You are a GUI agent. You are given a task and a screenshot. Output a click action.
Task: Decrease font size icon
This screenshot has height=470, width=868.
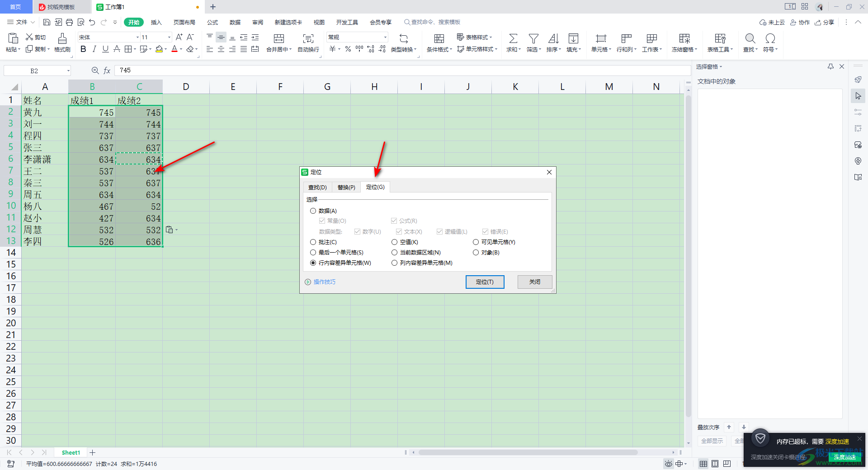coord(190,37)
